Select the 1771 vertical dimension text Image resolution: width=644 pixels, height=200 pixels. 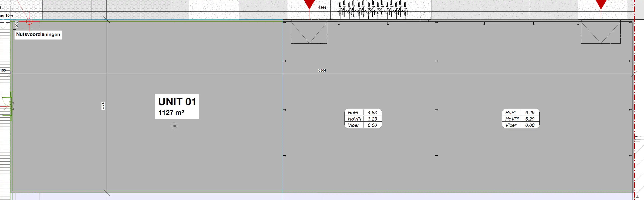click(x=103, y=106)
